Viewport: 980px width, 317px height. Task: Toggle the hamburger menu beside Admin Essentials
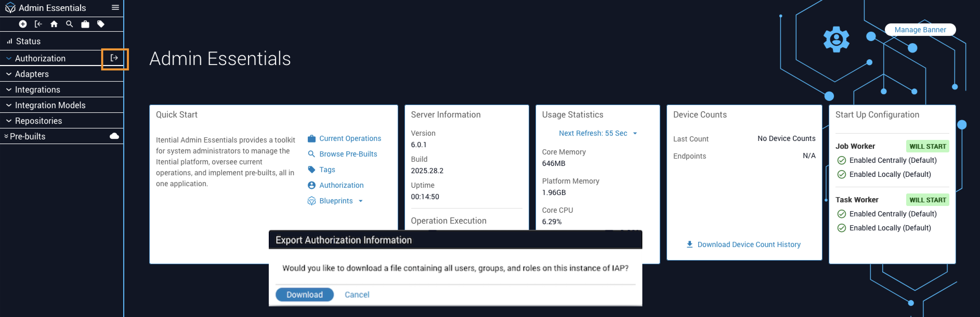pyautogui.click(x=115, y=8)
